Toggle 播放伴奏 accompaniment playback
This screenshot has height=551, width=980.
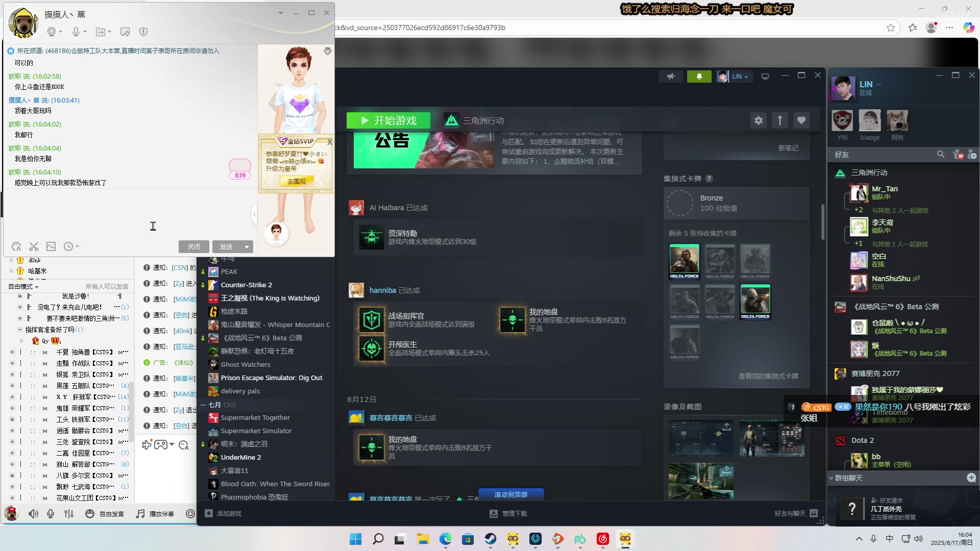coord(155,514)
